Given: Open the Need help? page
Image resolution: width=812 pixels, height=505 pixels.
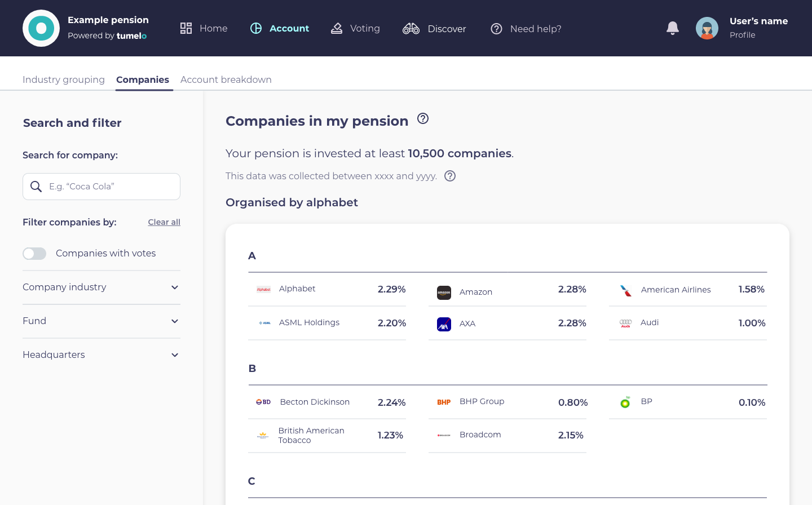Looking at the screenshot, I should [x=526, y=29].
